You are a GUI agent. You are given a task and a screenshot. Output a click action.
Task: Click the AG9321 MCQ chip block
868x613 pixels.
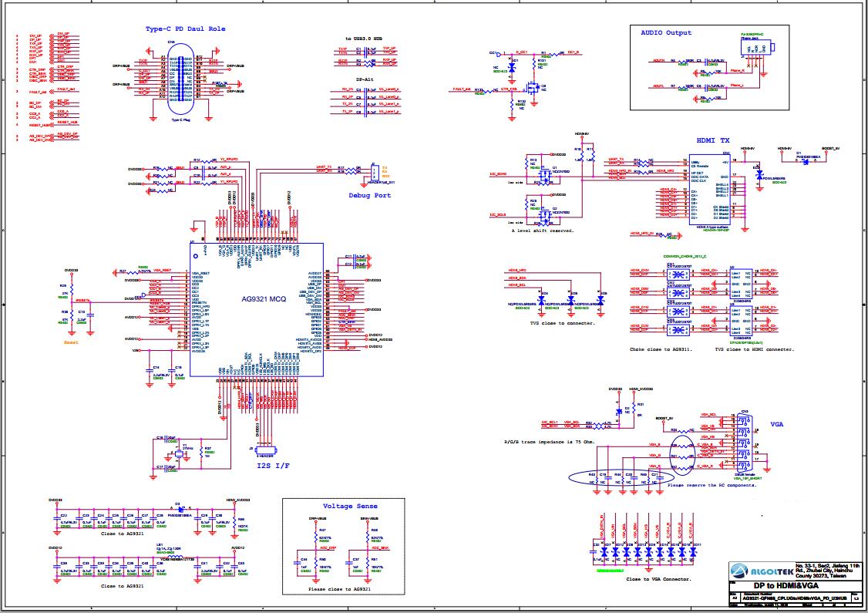click(257, 310)
